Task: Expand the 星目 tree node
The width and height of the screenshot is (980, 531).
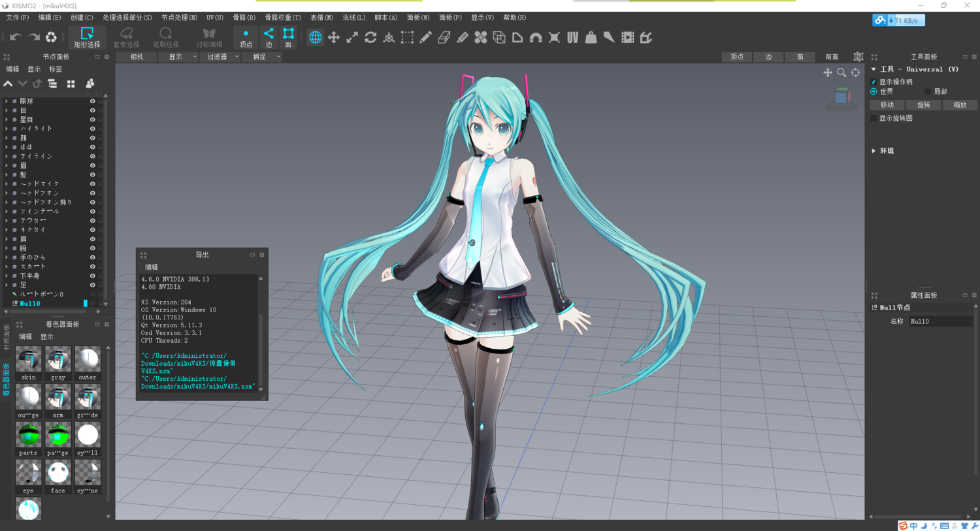Action: [x=7, y=120]
